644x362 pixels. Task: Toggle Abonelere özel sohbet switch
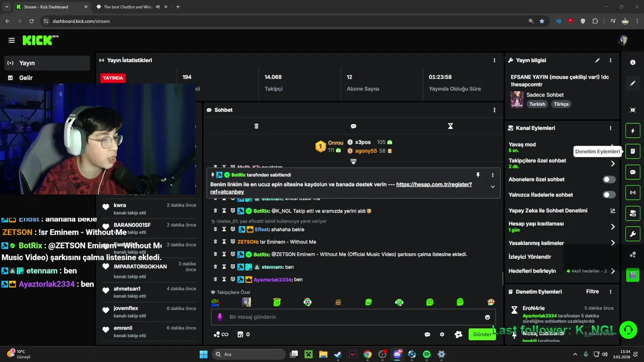(609, 179)
